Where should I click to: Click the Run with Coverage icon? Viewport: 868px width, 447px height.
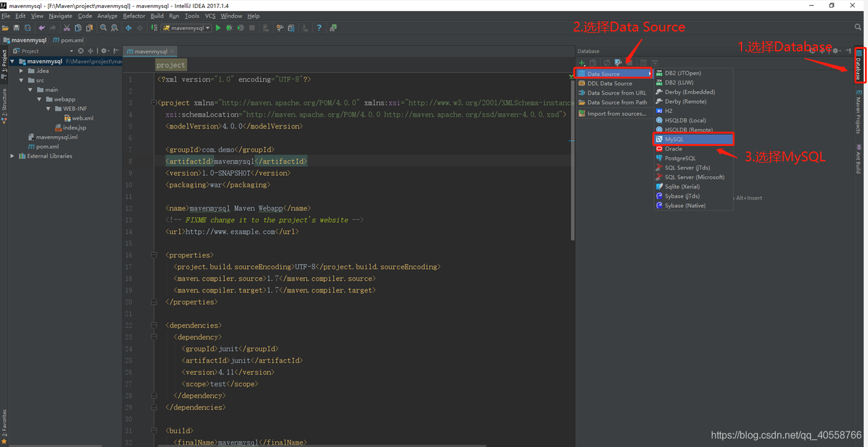(240, 28)
